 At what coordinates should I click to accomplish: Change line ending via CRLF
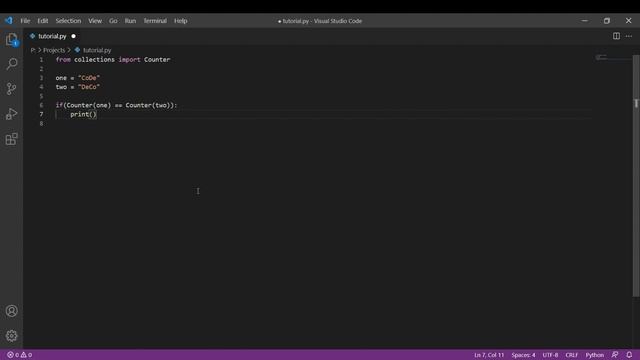571,355
